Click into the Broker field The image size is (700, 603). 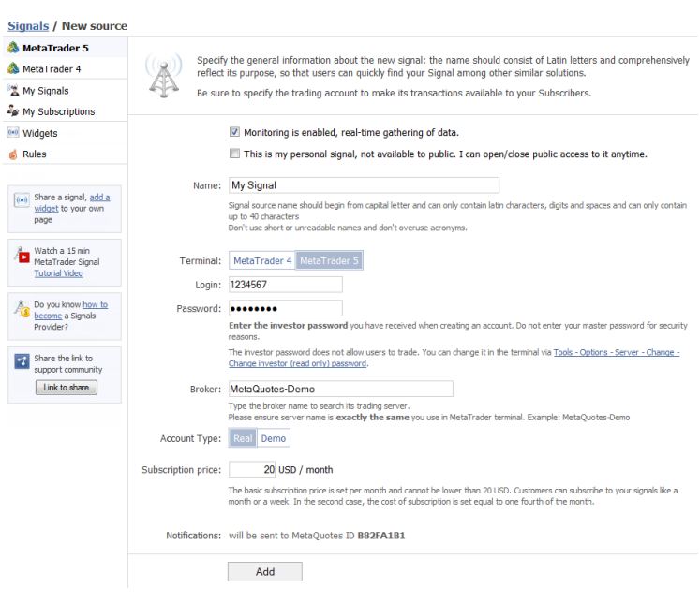(340, 389)
